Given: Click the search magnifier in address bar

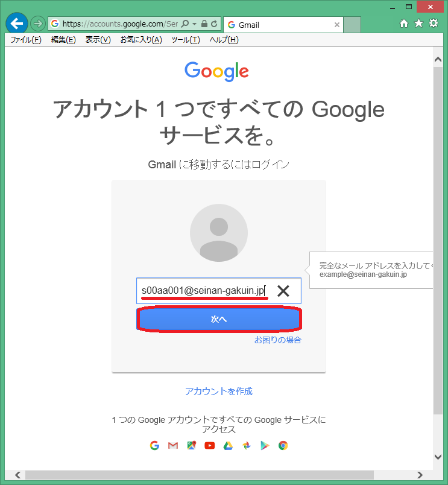Looking at the screenshot, I should coord(185,24).
